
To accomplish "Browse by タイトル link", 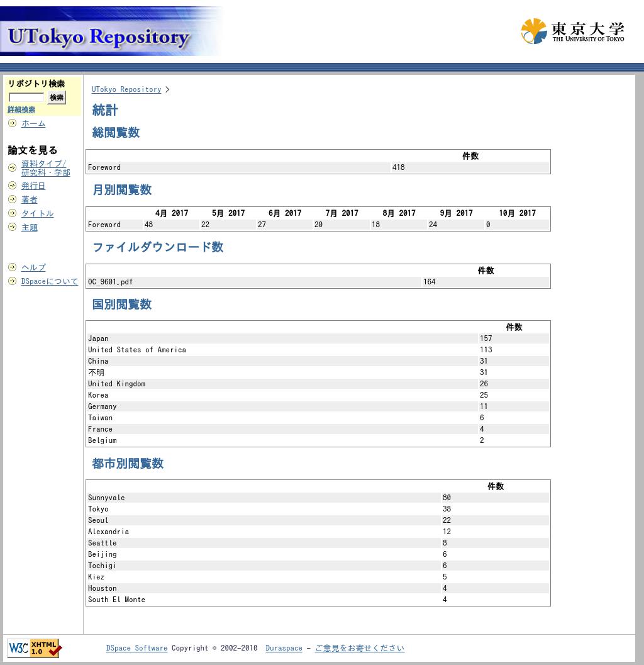I will pos(37,213).
